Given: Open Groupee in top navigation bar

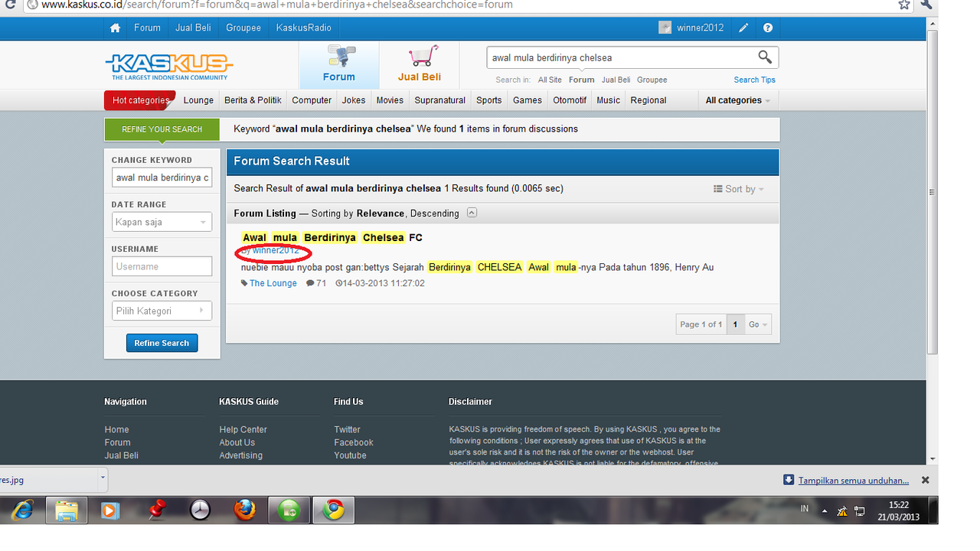Looking at the screenshot, I should tap(243, 28).
